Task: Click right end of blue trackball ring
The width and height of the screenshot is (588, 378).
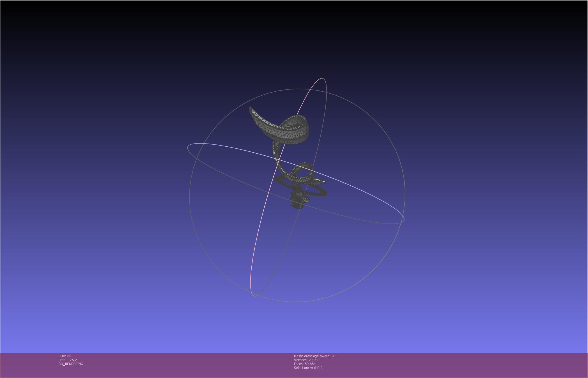Action: (x=403, y=220)
